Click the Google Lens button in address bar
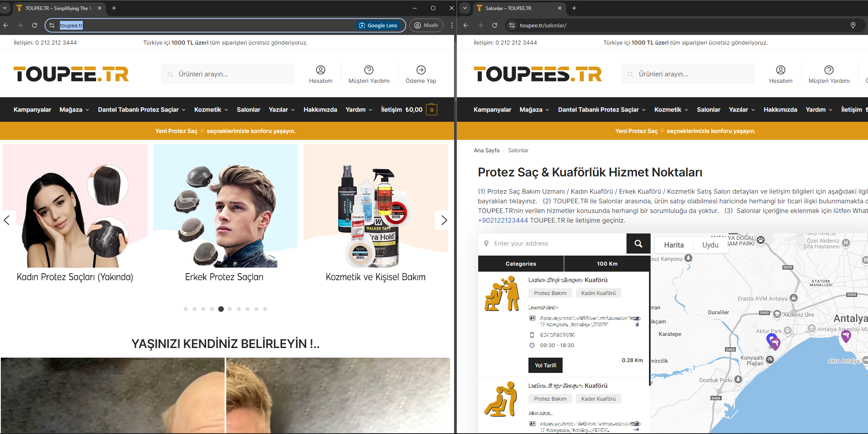Viewport: 868px width, 434px height. tap(378, 25)
